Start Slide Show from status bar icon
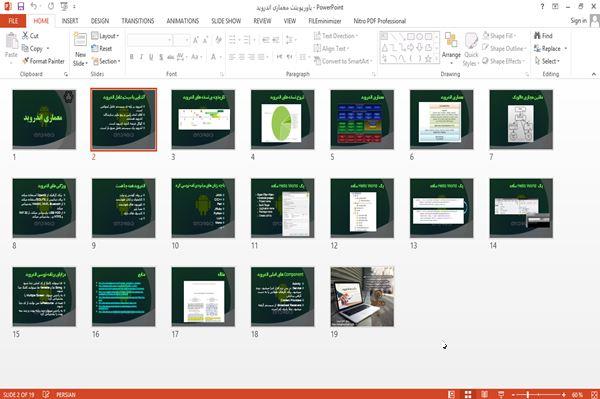This screenshot has width=600, height=399. [501, 394]
